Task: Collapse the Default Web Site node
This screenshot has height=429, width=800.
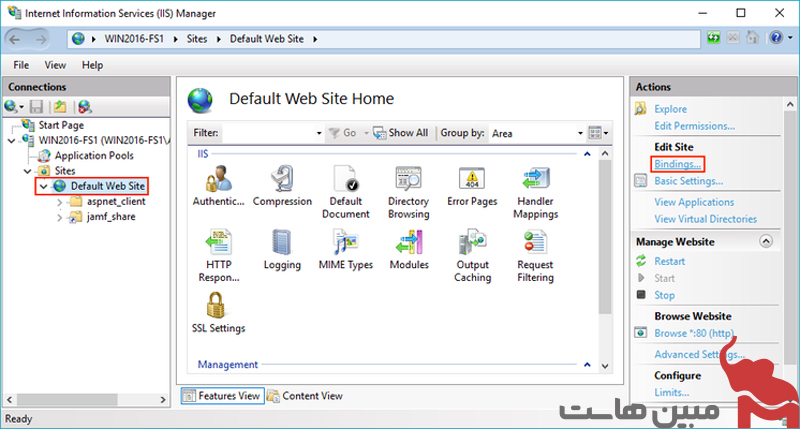Action: [x=44, y=186]
